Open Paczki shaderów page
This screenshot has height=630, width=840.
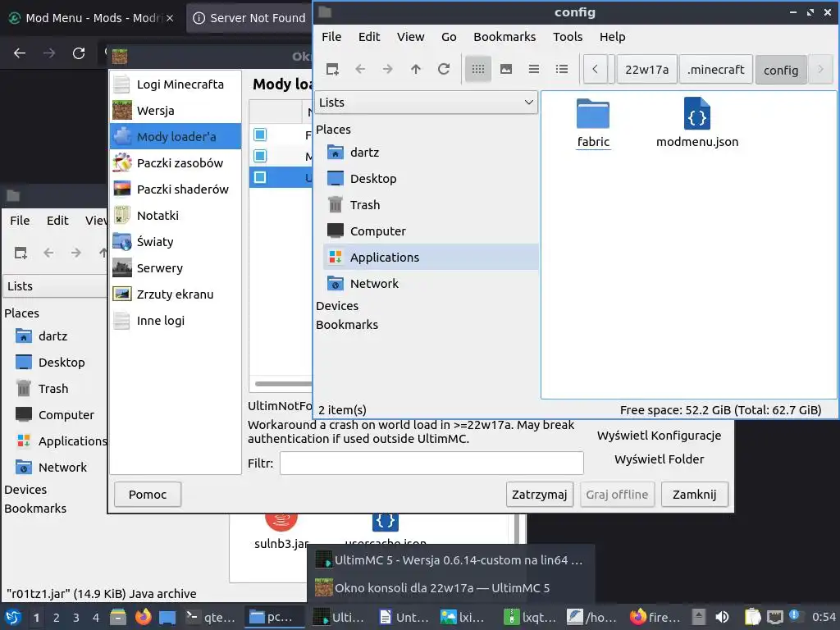pos(176,189)
